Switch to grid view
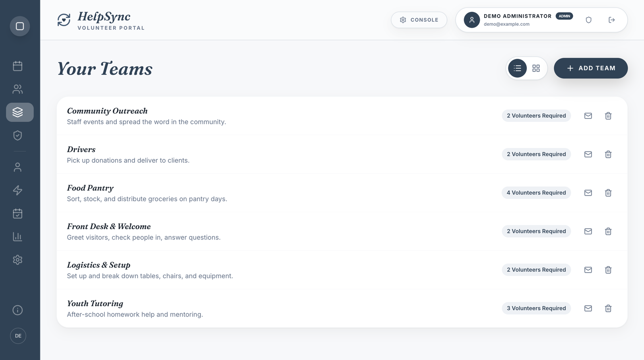Image resolution: width=644 pixels, height=360 pixels. pos(536,68)
